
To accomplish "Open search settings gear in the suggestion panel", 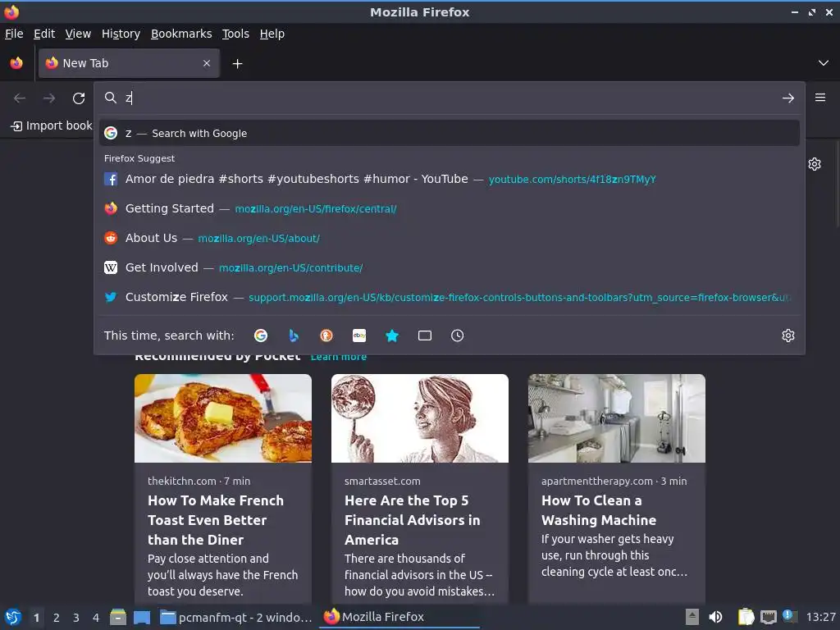I will pyautogui.click(x=788, y=336).
